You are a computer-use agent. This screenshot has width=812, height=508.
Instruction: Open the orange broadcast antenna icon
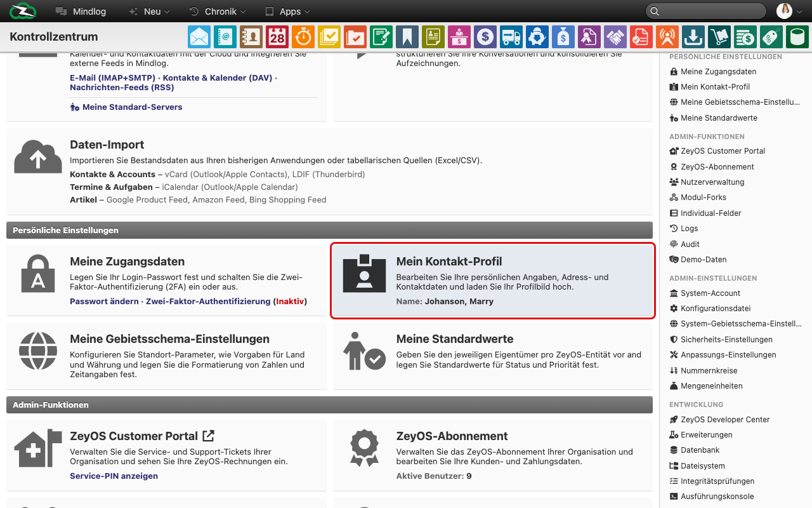(x=667, y=37)
